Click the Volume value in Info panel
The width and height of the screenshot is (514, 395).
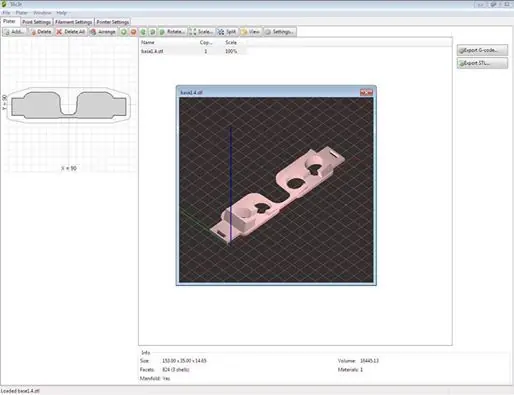369,361
